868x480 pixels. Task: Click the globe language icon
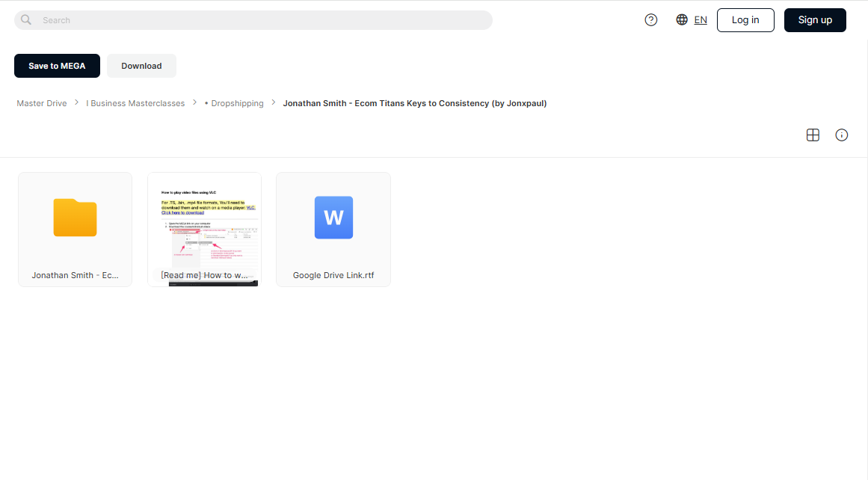[x=682, y=20]
